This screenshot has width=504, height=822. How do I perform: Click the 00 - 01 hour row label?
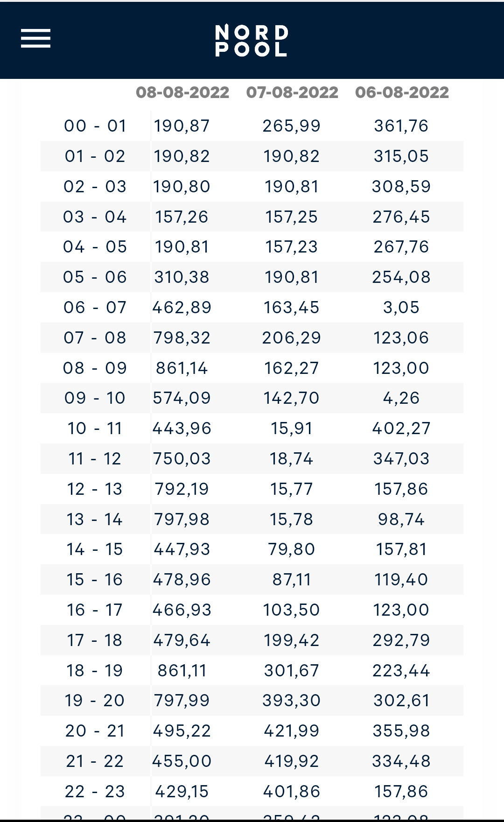pos(95,126)
